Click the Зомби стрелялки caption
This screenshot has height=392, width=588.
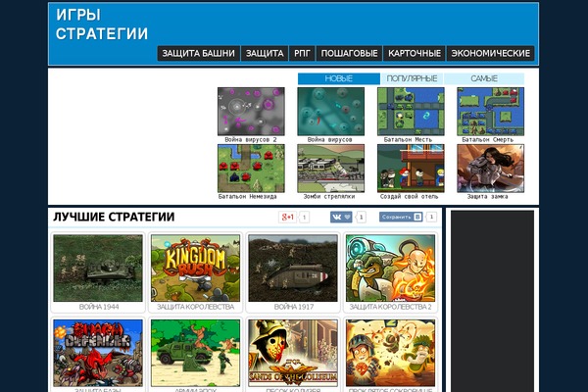click(329, 197)
